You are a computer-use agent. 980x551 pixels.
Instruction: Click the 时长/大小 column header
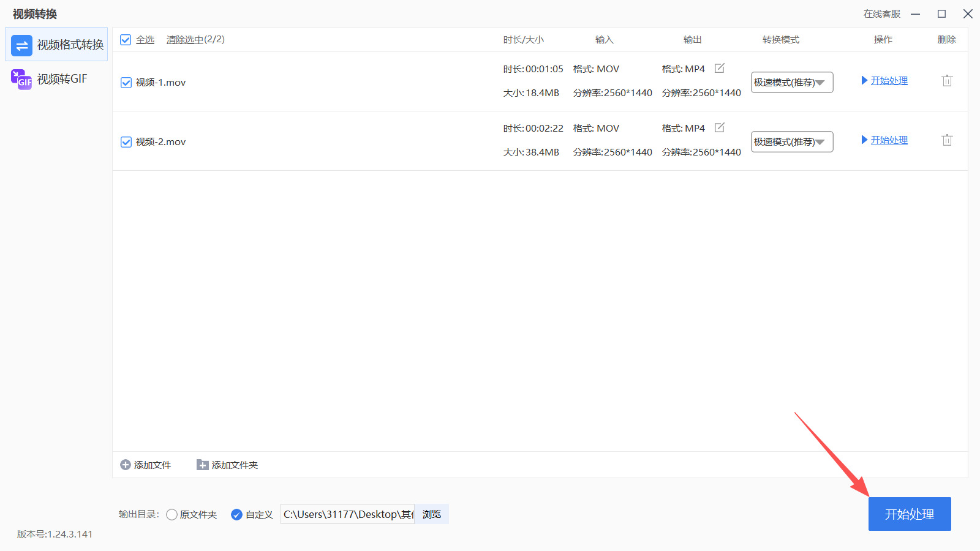click(x=524, y=40)
